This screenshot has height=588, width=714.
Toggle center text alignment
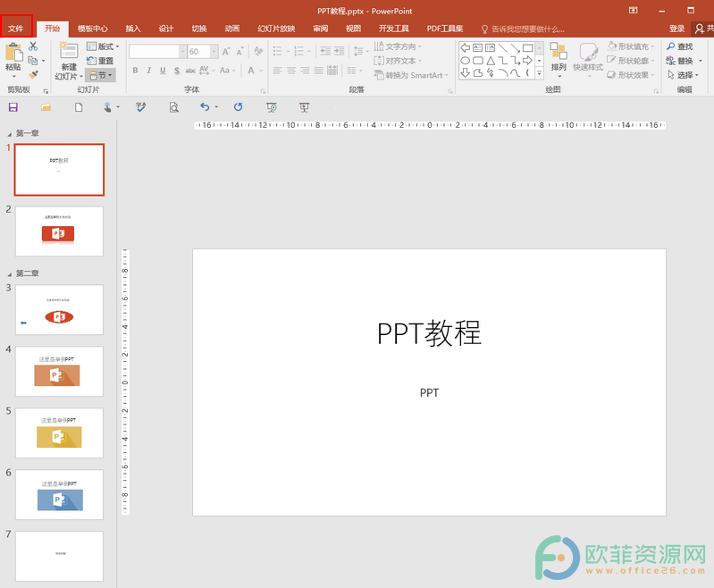[291, 71]
